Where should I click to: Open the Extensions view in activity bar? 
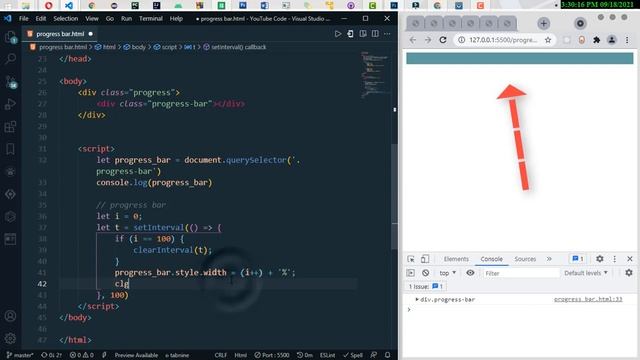point(11,127)
